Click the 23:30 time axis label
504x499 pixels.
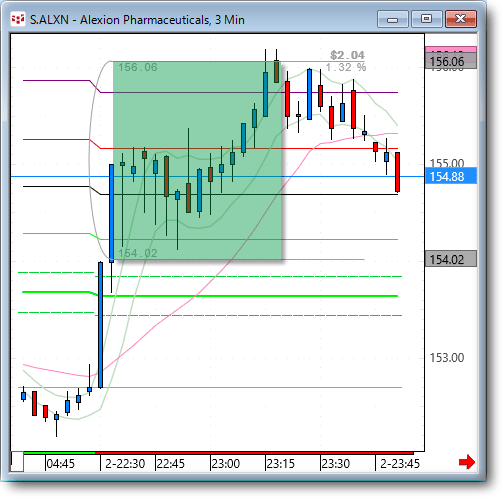point(336,464)
